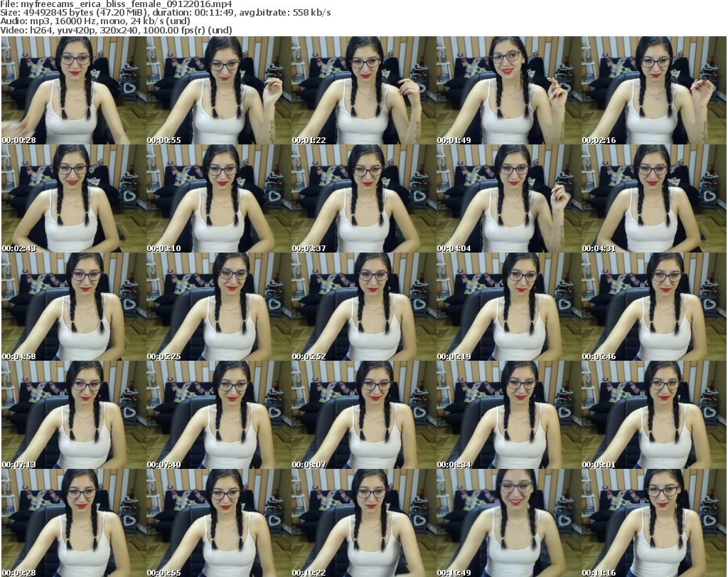Open the frame at timestamp 00:04:04
This screenshot has width=728, height=577.
[x=509, y=198]
